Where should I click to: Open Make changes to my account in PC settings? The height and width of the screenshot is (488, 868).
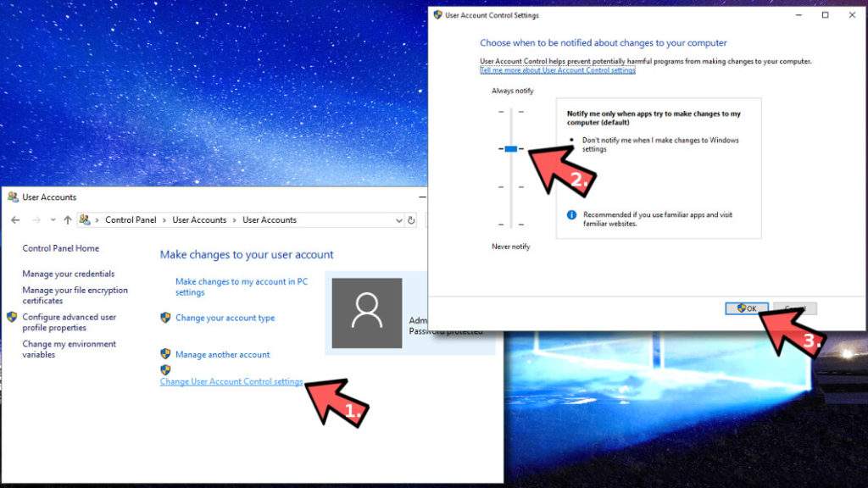coord(242,286)
